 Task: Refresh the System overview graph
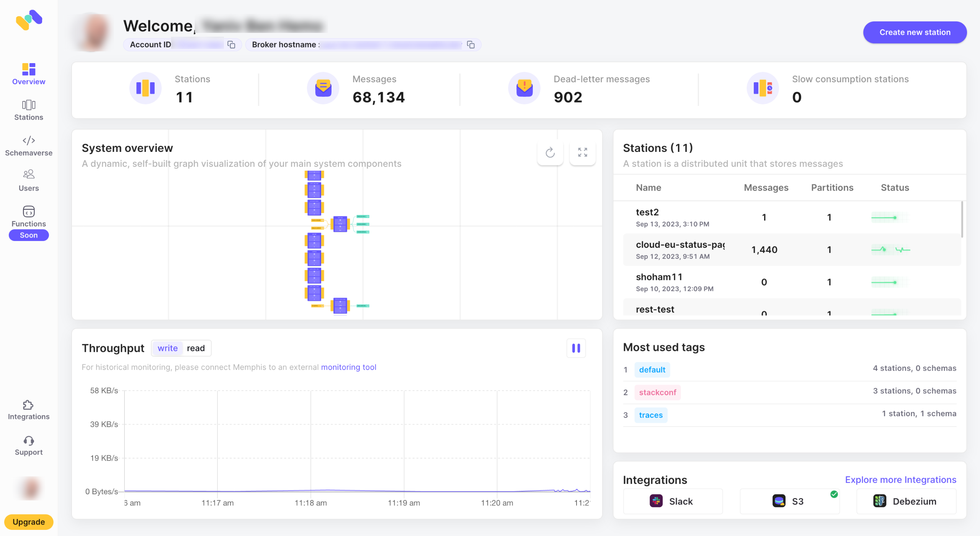pos(550,152)
